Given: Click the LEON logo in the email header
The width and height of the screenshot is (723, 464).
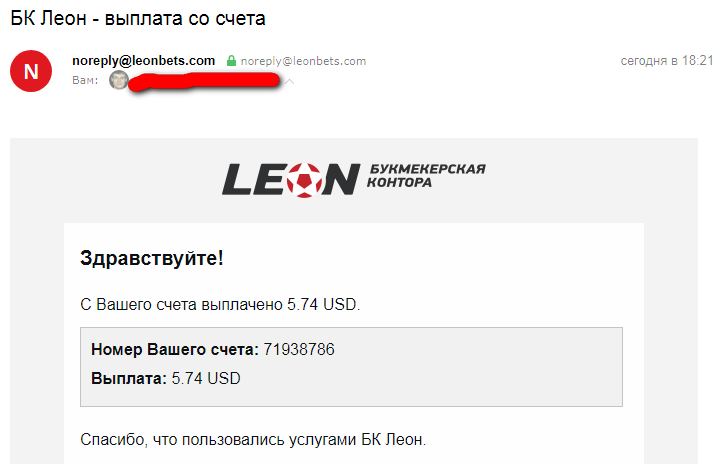Looking at the screenshot, I should [354, 179].
